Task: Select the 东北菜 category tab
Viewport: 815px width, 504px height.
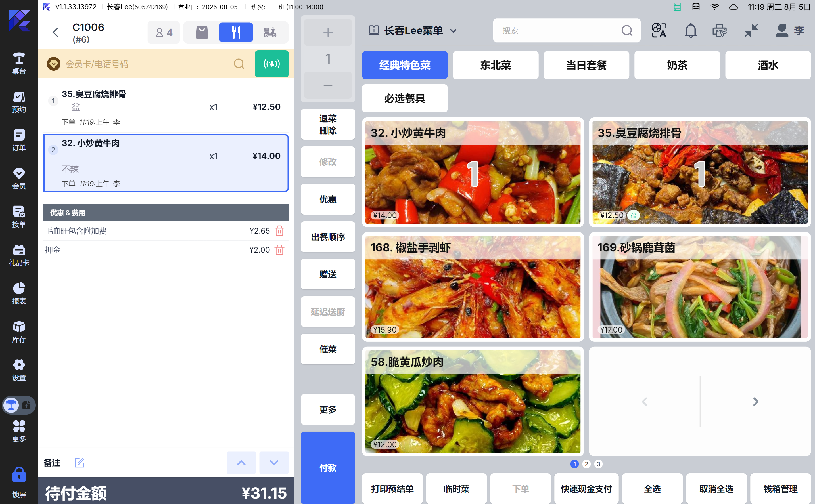Action: click(495, 65)
